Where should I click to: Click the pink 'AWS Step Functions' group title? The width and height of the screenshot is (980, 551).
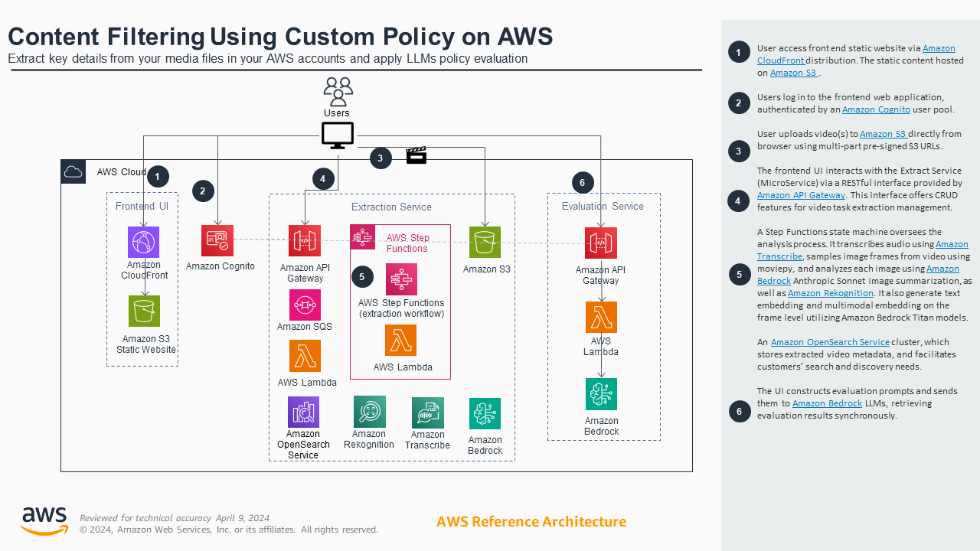tap(407, 243)
